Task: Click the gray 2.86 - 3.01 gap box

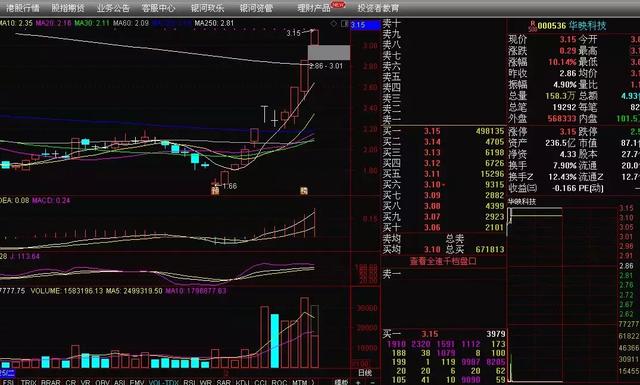Action: (329, 53)
